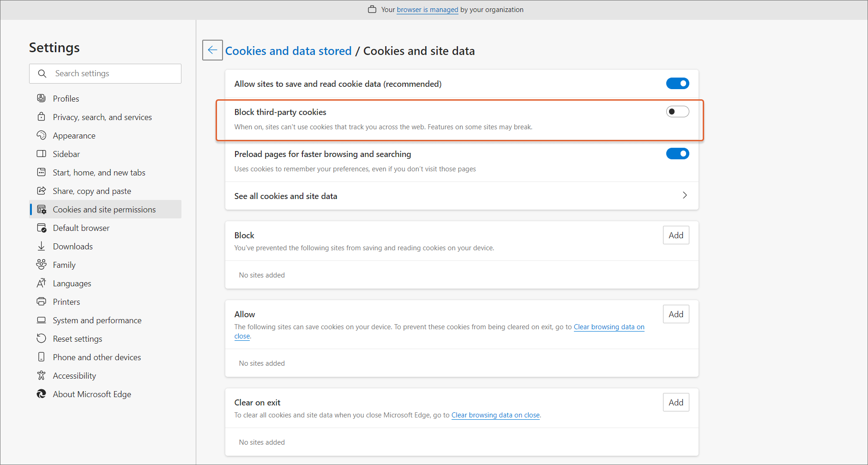Go to System and performance settings
Viewport: 868px width, 465px height.
point(97,320)
